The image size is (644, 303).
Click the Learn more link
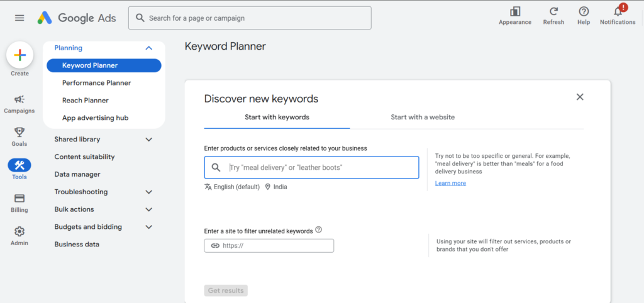pyautogui.click(x=450, y=183)
